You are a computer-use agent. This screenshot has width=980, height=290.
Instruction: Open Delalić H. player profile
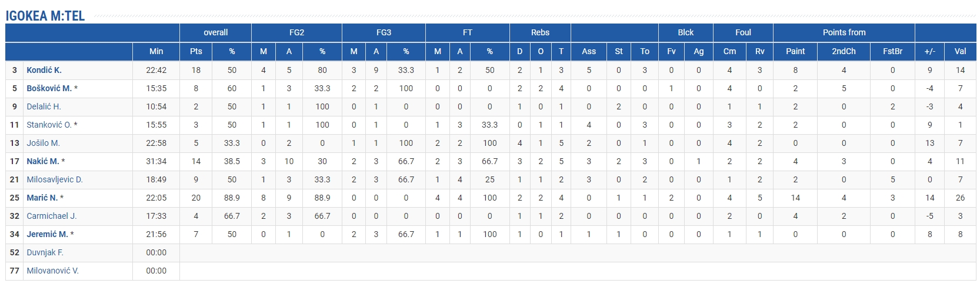[44, 106]
